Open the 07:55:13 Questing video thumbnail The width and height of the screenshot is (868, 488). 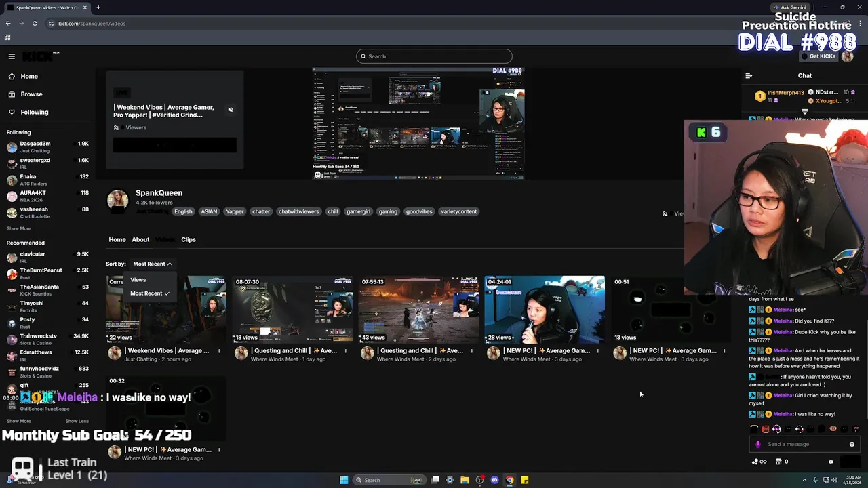[418, 310]
